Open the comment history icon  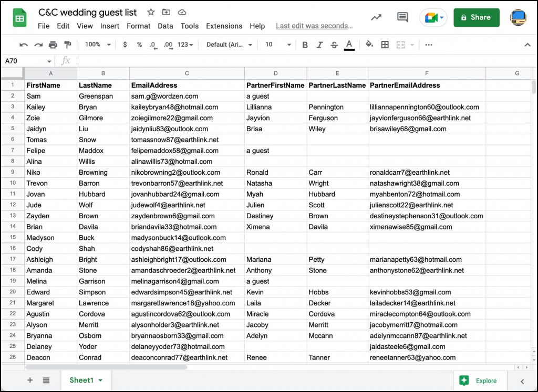[x=402, y=17]
